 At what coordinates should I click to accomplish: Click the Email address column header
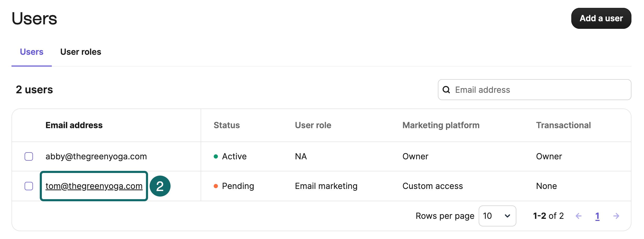click(74, 125)
